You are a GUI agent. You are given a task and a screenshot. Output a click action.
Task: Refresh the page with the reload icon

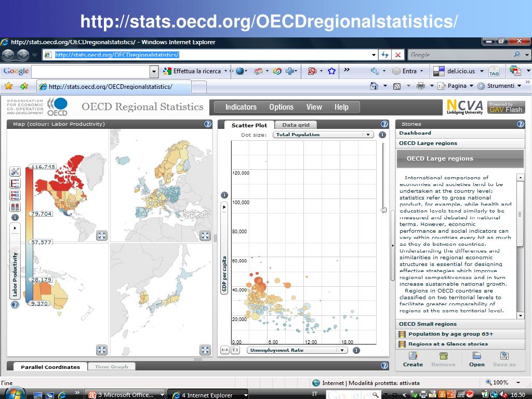[385, 55]
